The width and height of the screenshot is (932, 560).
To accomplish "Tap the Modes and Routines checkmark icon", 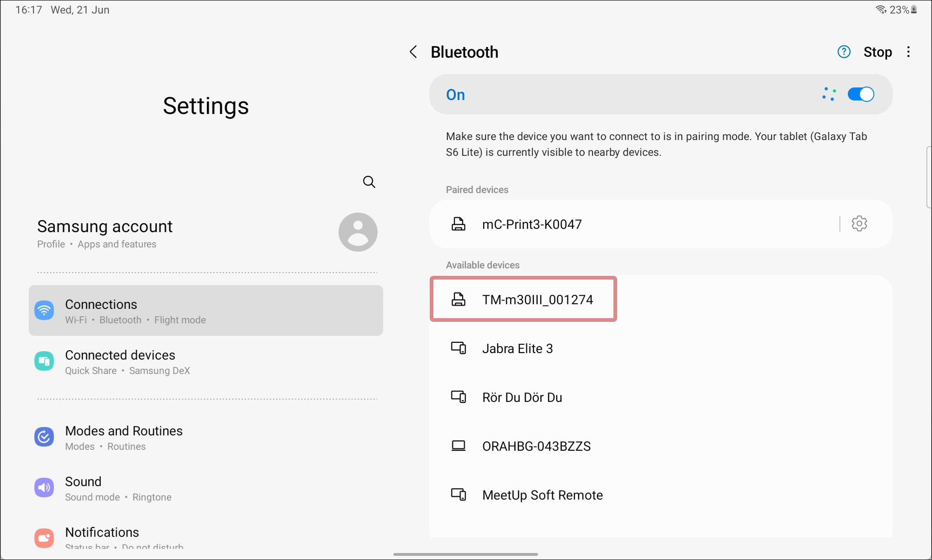I will coord(44,437).
